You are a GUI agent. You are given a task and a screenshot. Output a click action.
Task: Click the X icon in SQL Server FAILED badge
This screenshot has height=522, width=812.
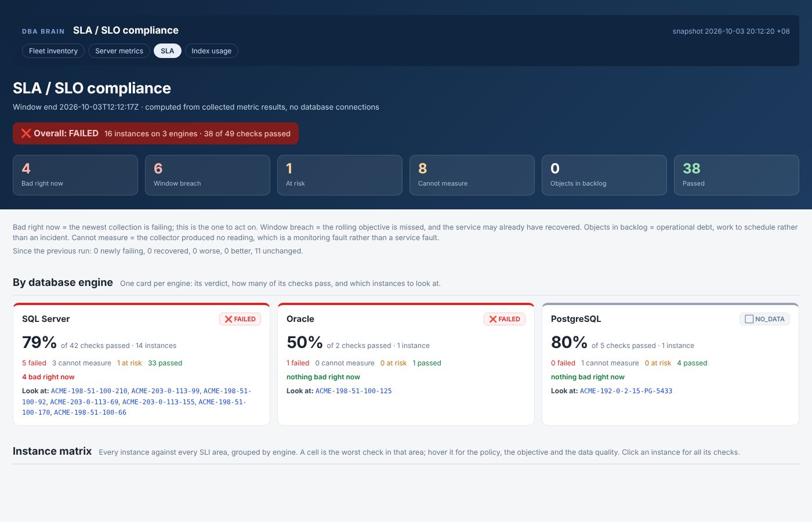point(229,319)
